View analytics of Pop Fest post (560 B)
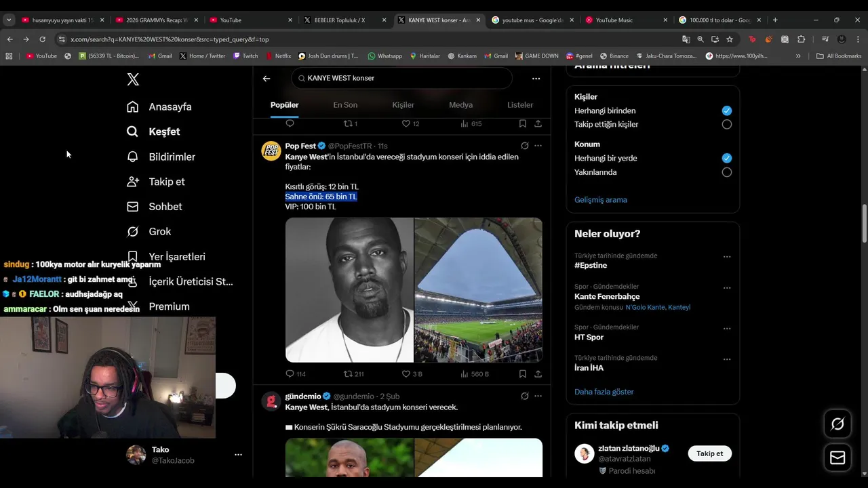Viewport: 868px width, 488px height. pyautogui.click(x=475, y=373)
